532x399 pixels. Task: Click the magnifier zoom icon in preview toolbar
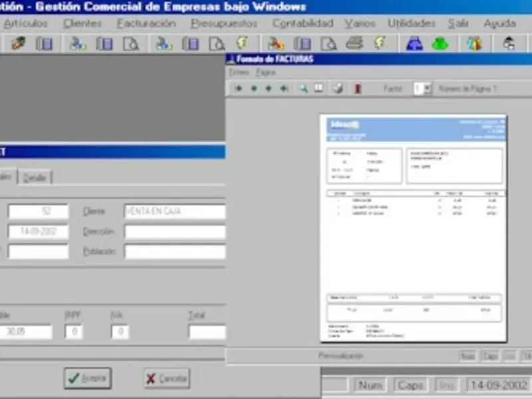(303, 88)
